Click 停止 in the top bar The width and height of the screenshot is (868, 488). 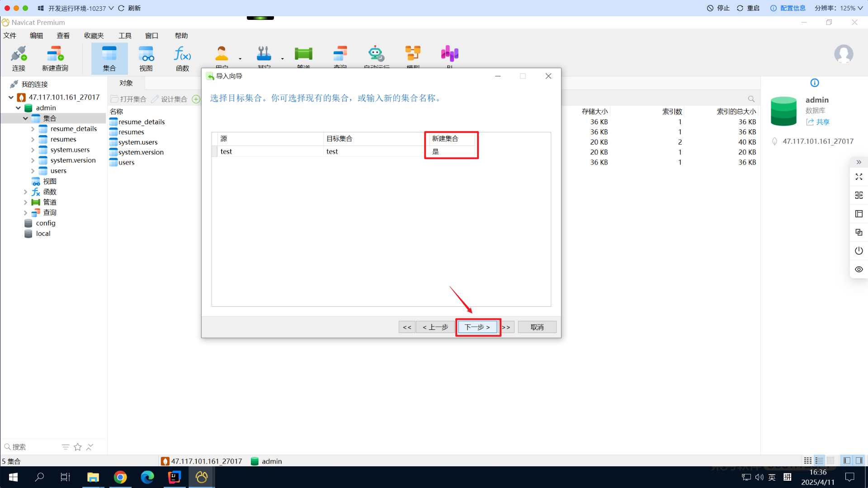coord(718,8)
